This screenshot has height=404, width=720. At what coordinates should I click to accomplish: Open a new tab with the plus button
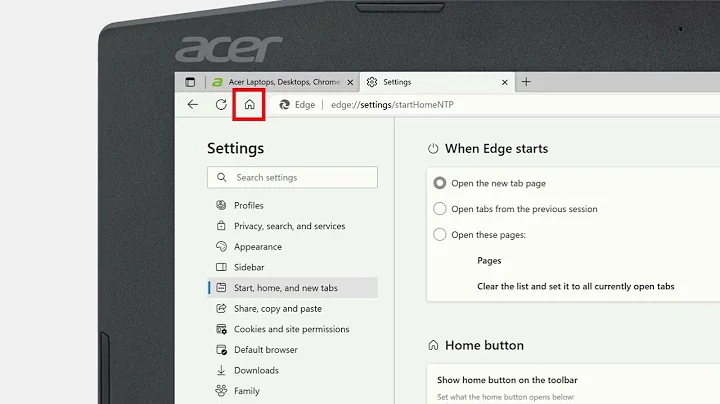(x=526, y=82)
